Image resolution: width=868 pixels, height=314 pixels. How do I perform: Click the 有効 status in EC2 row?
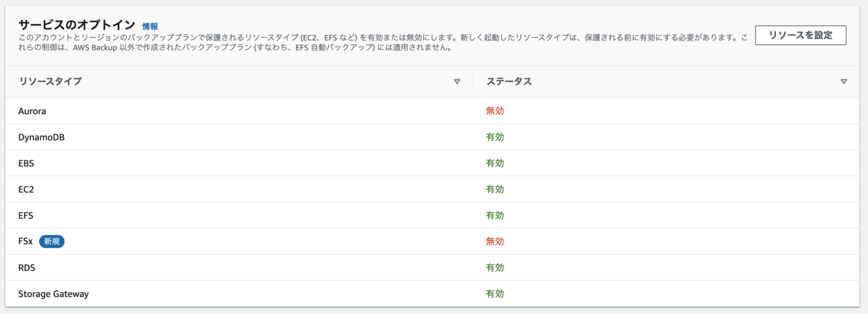[x=494, y=190]
